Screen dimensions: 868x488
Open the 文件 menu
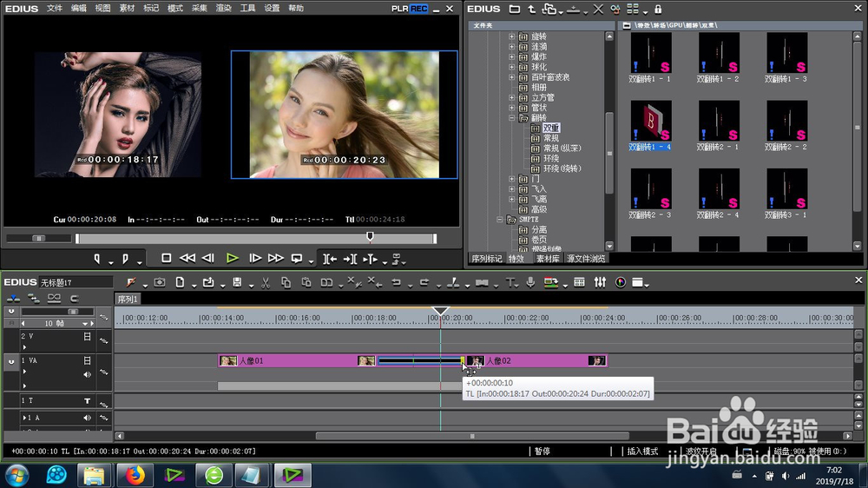(54, 9)
